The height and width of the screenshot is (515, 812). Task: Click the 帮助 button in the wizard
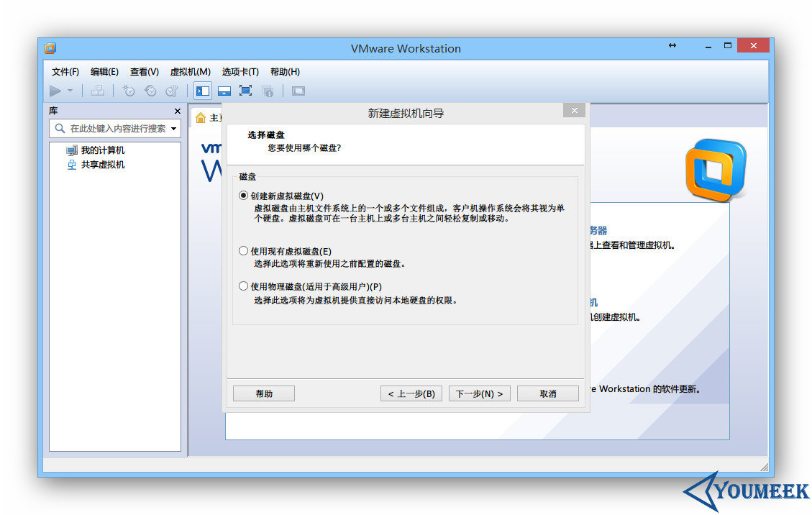pos(263,393)
